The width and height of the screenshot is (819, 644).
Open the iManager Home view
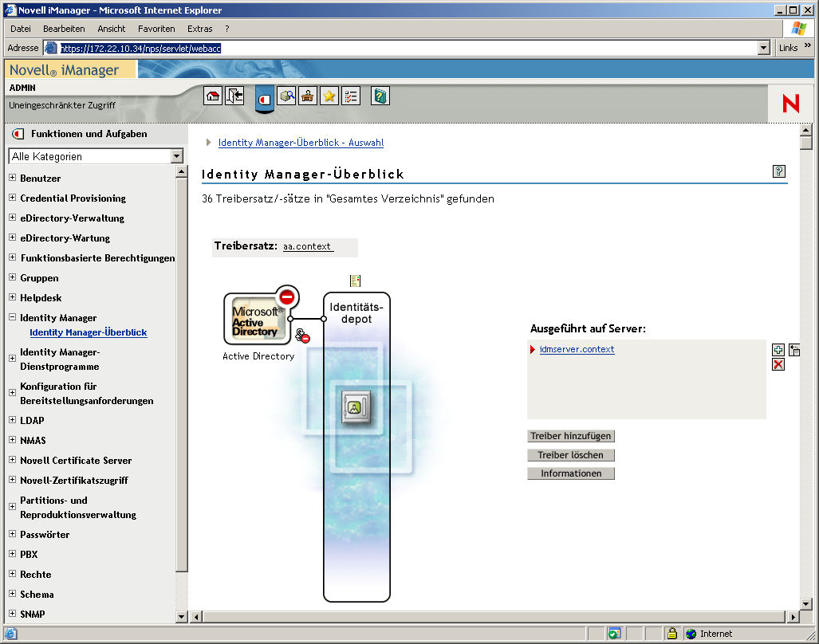(x=212, y=95)
